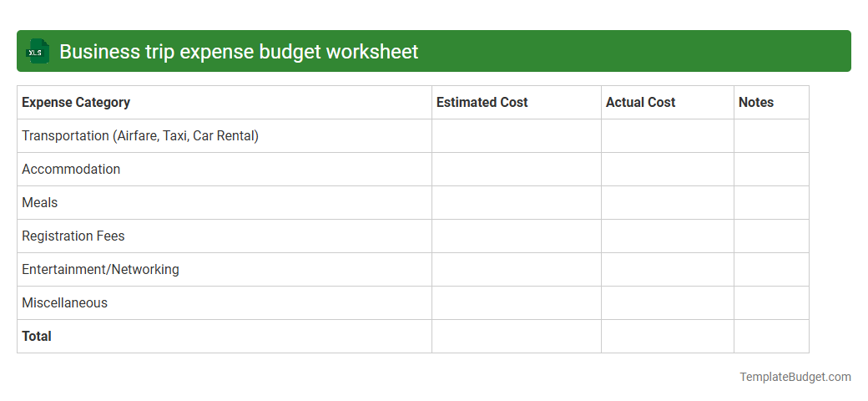Click Estimated Cost cell for Entertainment/Networking
Viewport: 868px width, 401px height.
(517, 269)
